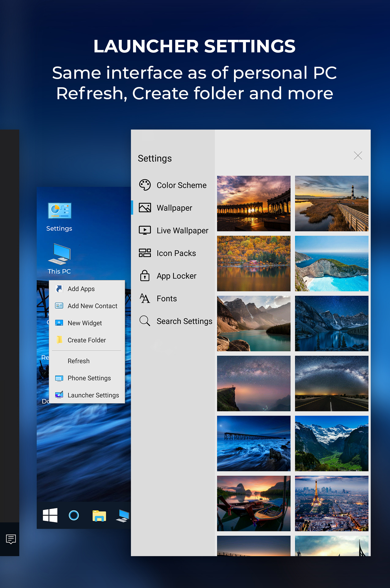Select Add New Contact menu entry
Image resolution: width=390 pixels, height=588 pixels.
tap(92, 306)
